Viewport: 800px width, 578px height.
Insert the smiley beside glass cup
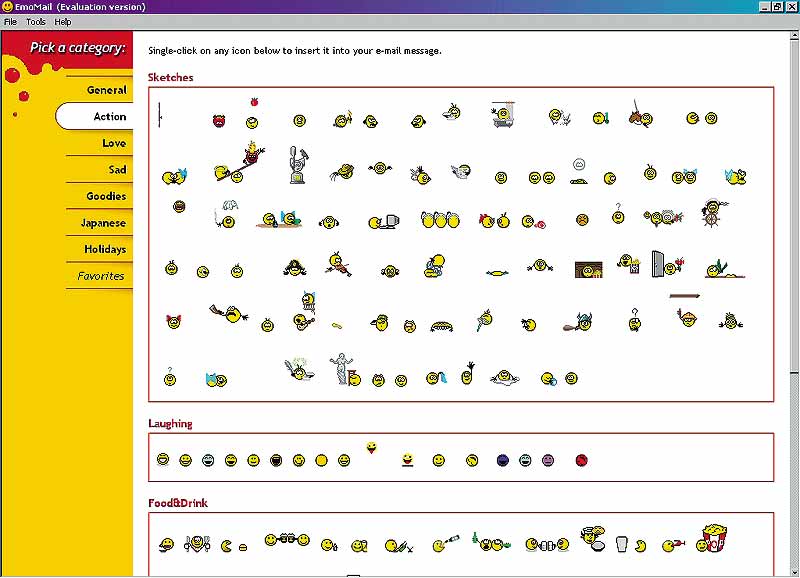point(631,544)
